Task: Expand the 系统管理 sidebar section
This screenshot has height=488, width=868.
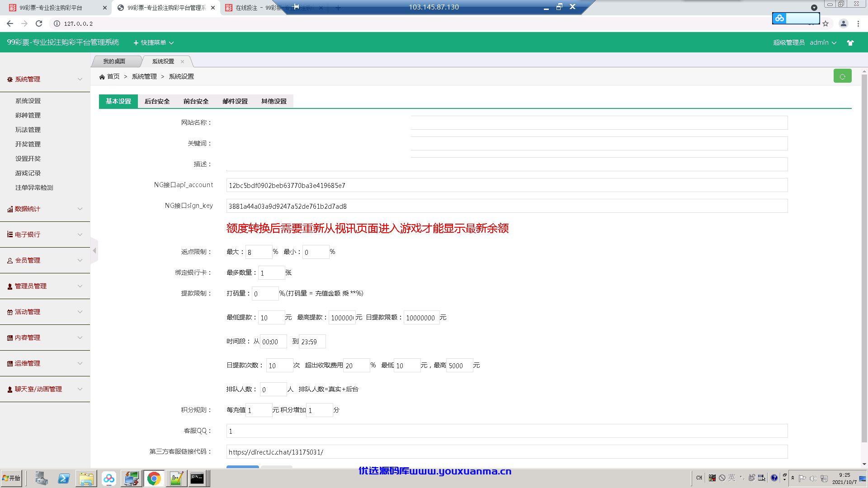Action: tap(45, 79)
